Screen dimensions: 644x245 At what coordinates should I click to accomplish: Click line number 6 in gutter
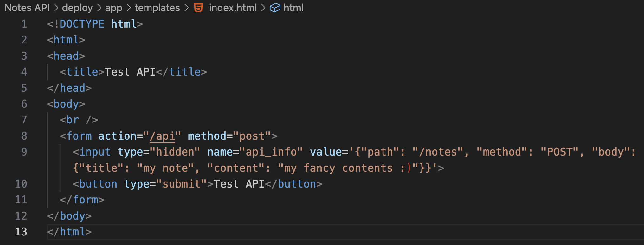tap(24, 104)
